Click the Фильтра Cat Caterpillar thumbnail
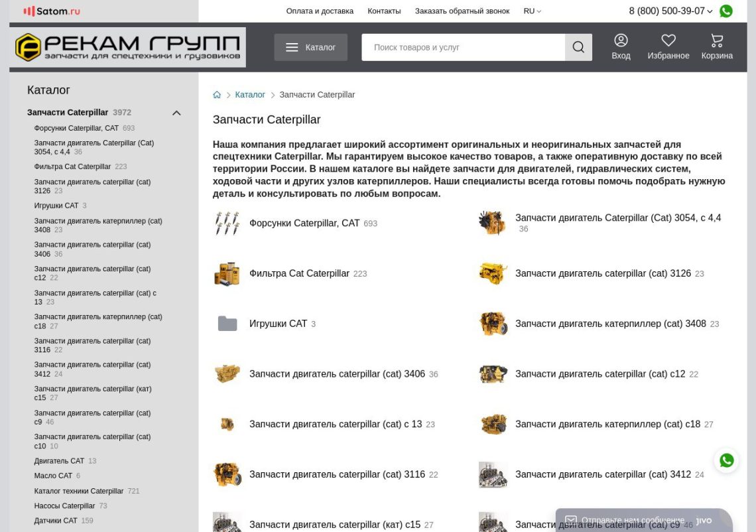 point(227,273)
